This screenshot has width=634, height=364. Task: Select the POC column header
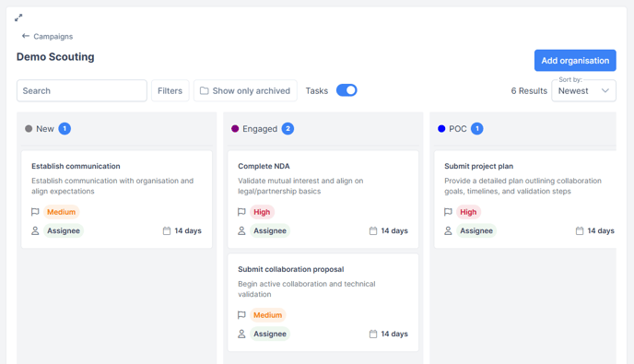[460, 129]
